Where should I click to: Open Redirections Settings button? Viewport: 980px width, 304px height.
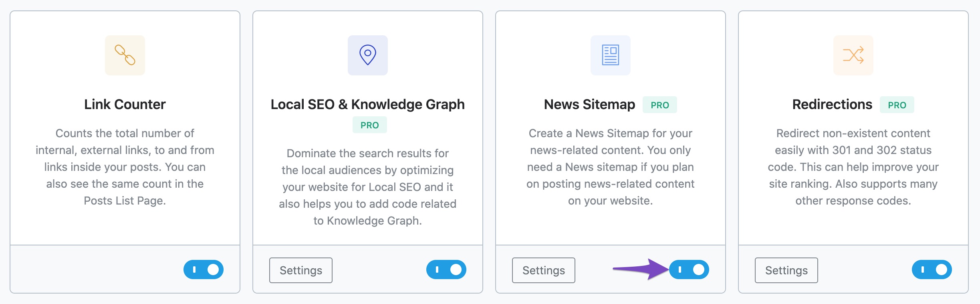(x=786, y=270)
